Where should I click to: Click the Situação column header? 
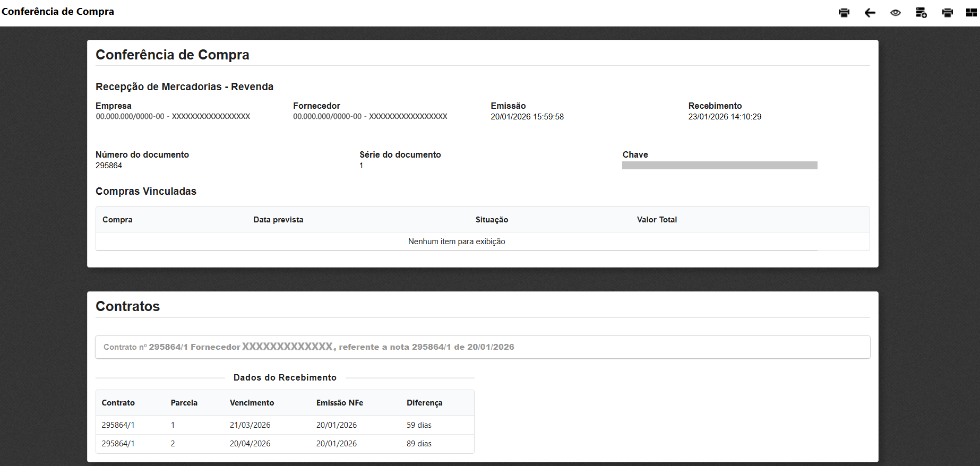click(492, 220)
